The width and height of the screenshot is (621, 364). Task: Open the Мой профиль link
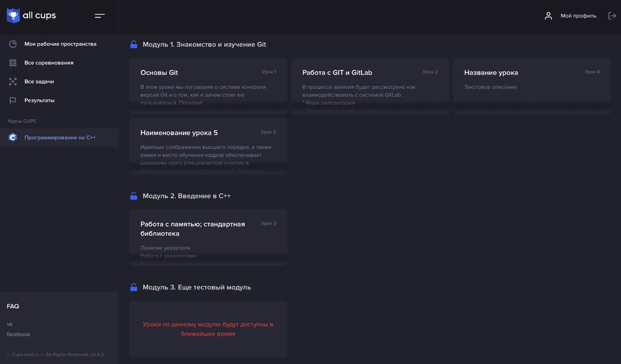coord(578,16)
